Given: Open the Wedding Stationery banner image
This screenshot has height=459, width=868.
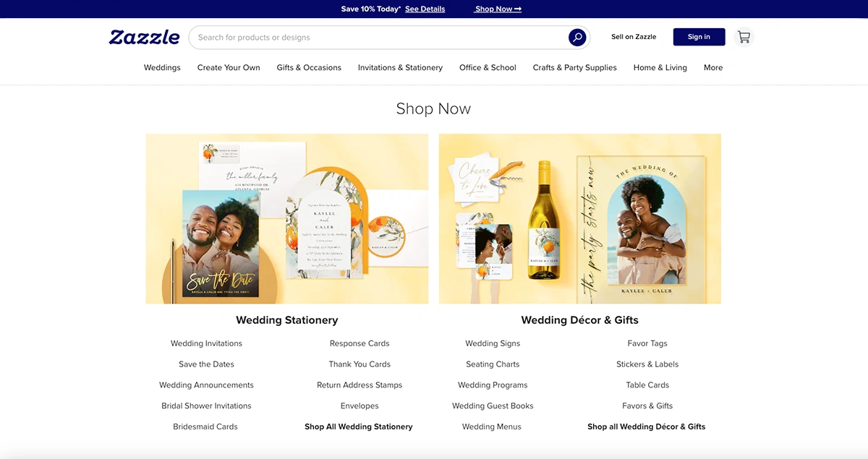Looking at the screenshot, I should [x=287, y=218].
